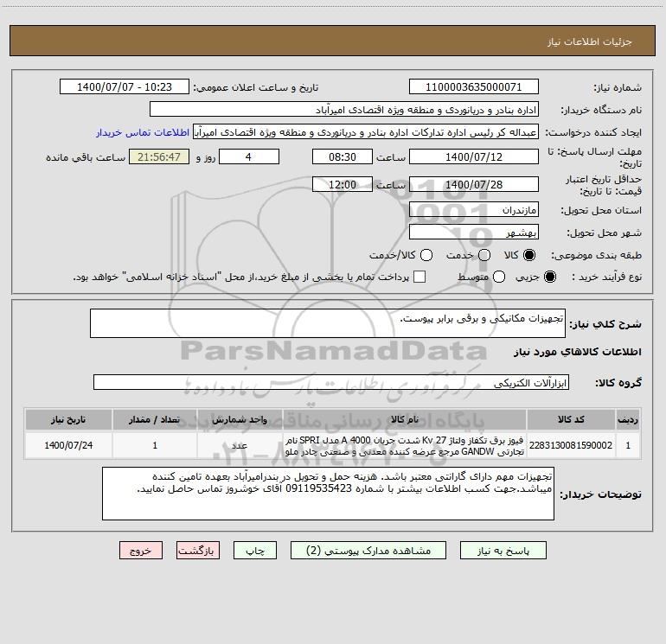
Task: Click the reply deadline date 1400/07/12 field
Action: (x=474, y=156)
